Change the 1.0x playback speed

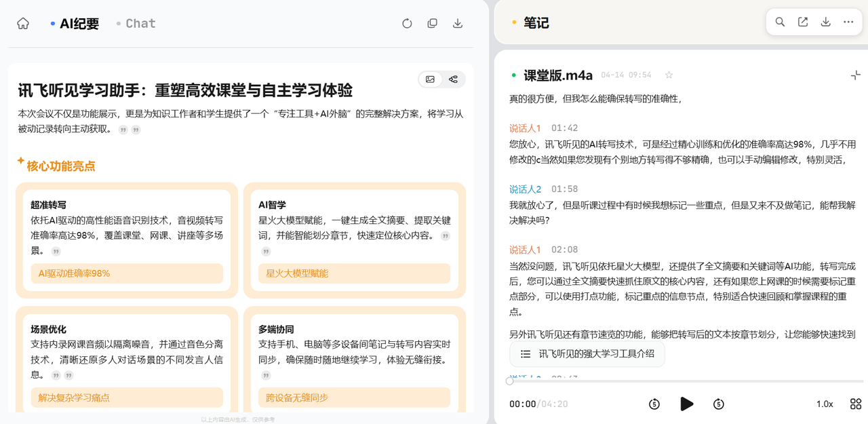(x=825, y=404)
